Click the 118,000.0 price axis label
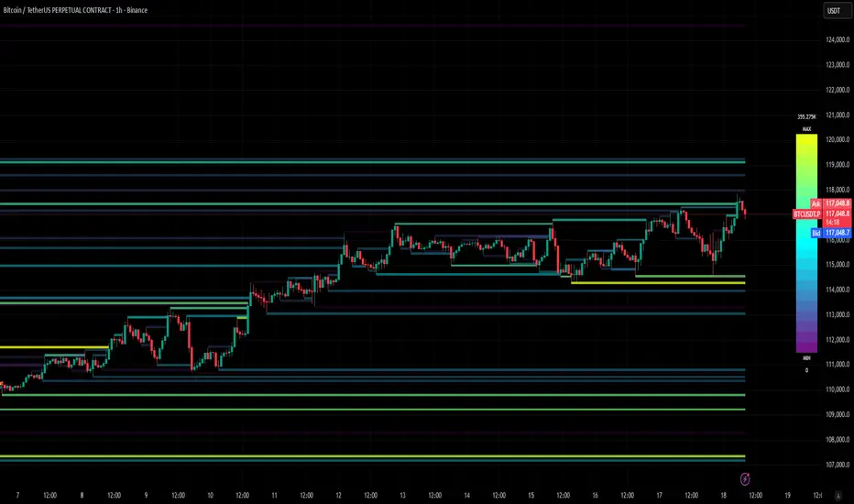 point(838,190)
